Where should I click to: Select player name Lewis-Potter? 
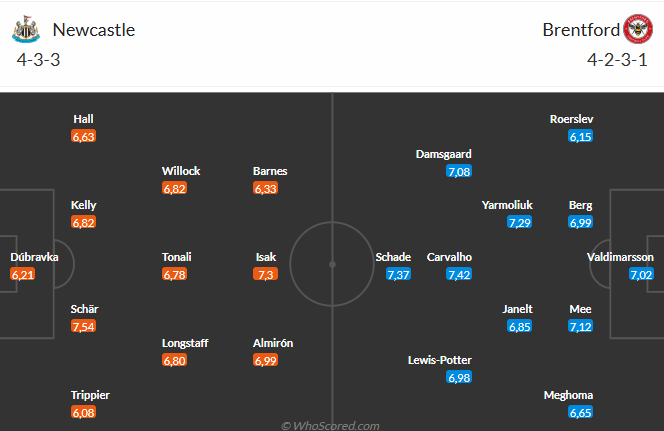coord(439,360)
